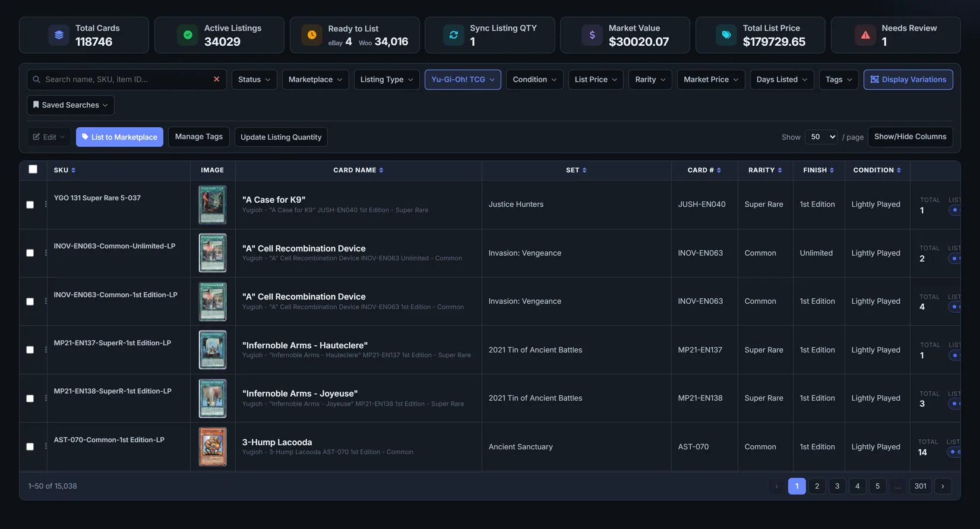Check the INOV-EN063 1st Edition row checkbox
This screenshot has width=980, height=529.
click(x=30, y=301)
